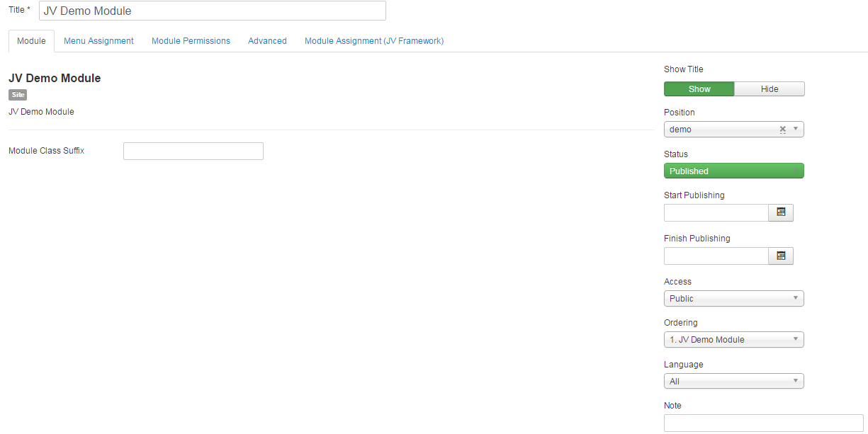Click the Note field label
Image resolution: width=868 pixels, height=434 pixels.
coord(673,406)
